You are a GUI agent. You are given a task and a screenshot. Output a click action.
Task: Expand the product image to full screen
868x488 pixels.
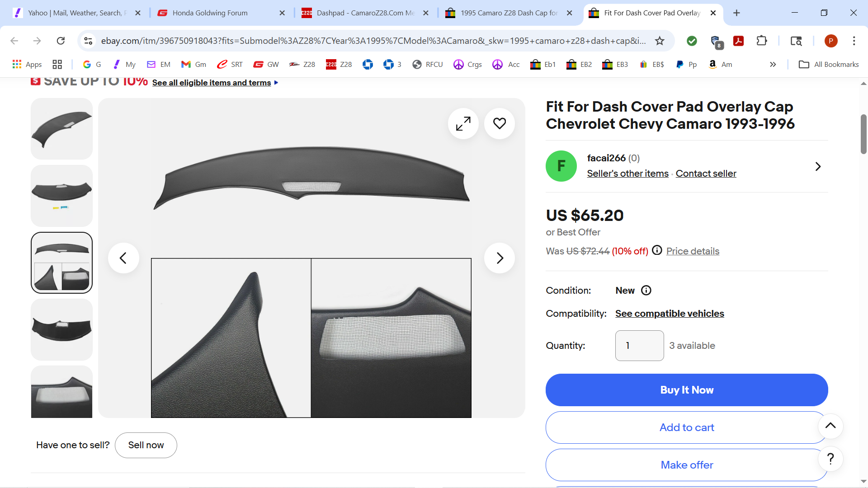[x=463, y=123]
